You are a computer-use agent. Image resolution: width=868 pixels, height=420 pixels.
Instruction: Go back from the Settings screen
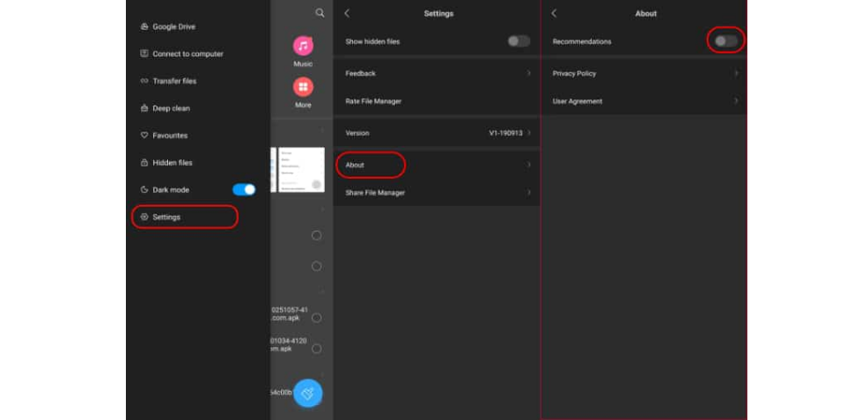pos(347,14)
